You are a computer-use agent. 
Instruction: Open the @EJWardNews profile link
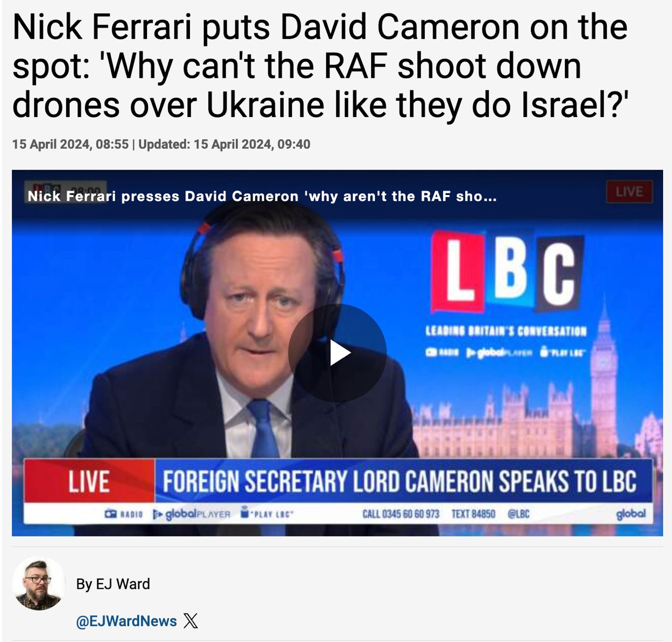coord(126,621)
